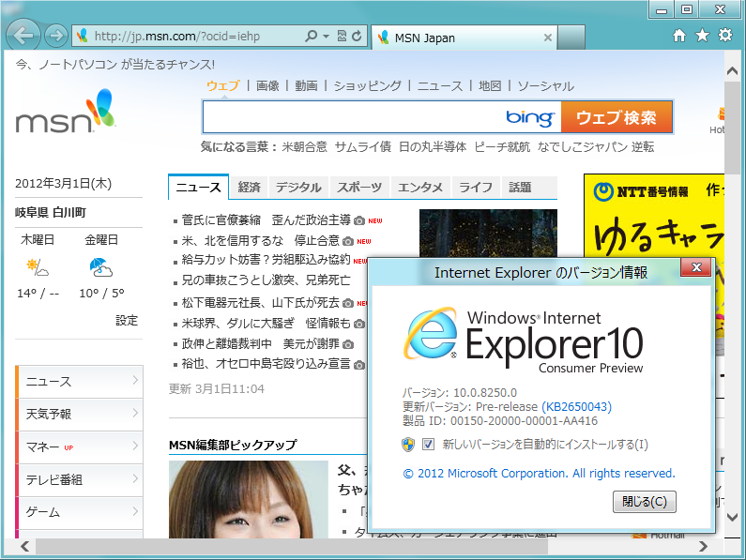Open headline 兄の車抜こうとし激突、兄弟死亡
Screen dimensions: 746x560
pos(266,280)
